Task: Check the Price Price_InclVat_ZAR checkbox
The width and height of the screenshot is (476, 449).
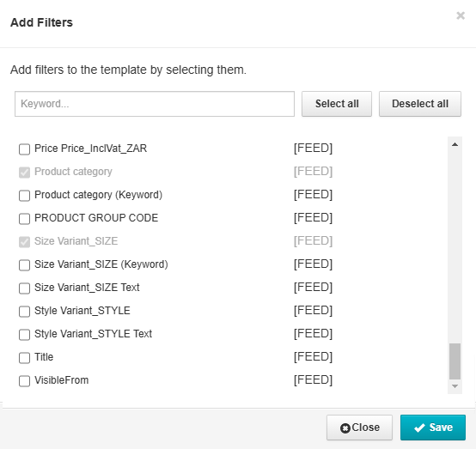Action: click(x=24, y=149)
